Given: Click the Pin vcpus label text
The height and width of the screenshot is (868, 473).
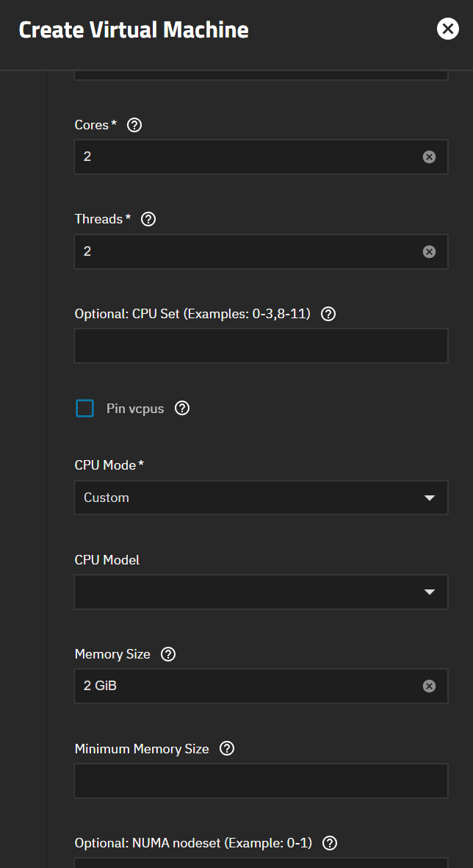Looking at the screenshot, I should 135,409.
